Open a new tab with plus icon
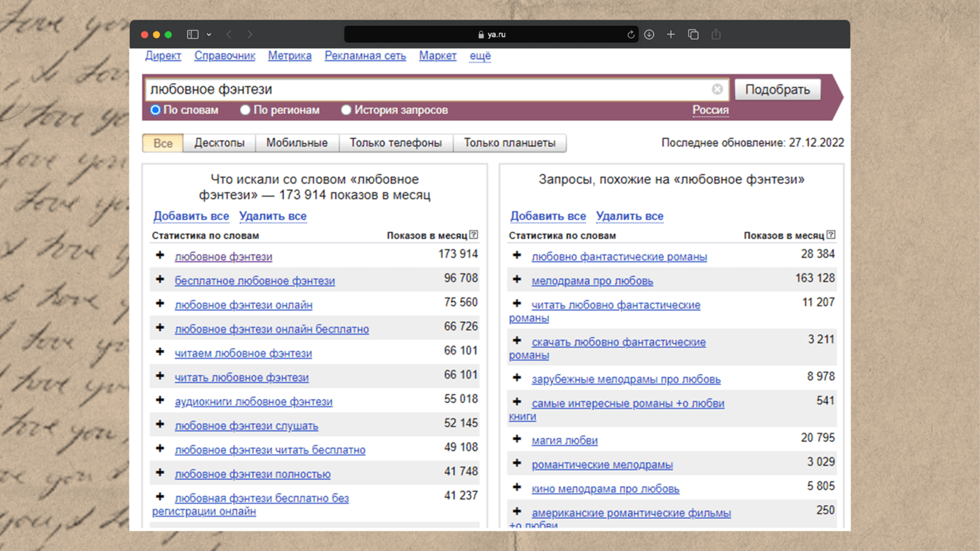The height and width of the screenshot is (551, 980). point(671,34)
